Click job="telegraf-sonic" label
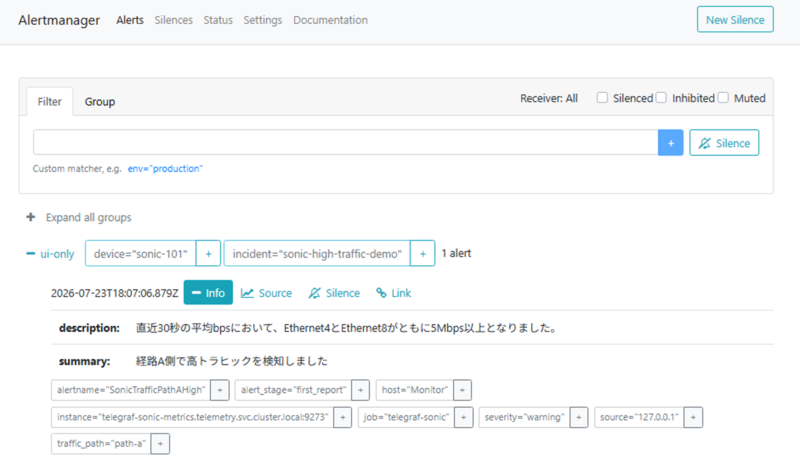800x468 pixels. (x=406, y=417)
